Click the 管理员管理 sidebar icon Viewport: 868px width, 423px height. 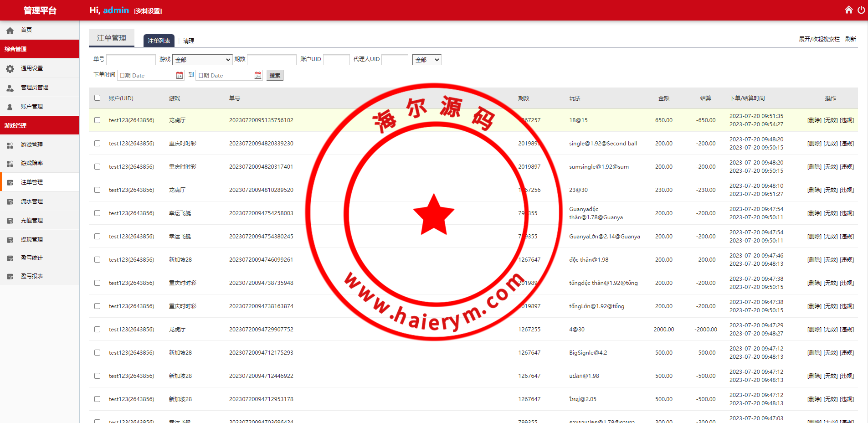click(x=10, y=88)
